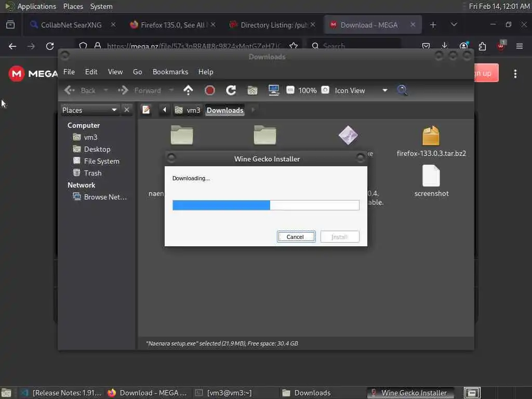Click the red Stop loading icon
The image size is (532, 399).
(x=210, y=90)
